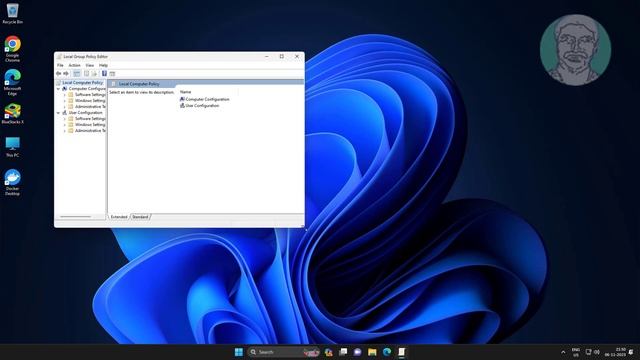Expand Windows Settings under User Configuration
This screenshot has width=640, height=360.
tap(64, 124)
